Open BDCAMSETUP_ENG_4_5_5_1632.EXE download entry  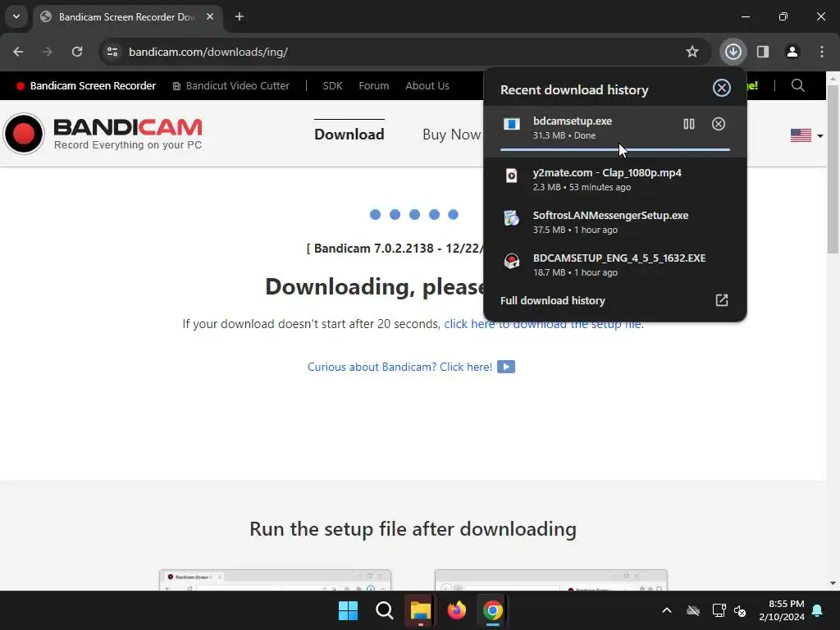coord(615,265)
